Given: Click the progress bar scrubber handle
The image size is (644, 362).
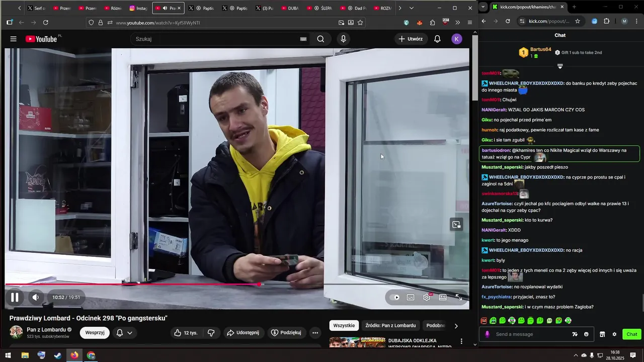Looking at the screenshot, I should pyautogui.click(x=259, y=285).
